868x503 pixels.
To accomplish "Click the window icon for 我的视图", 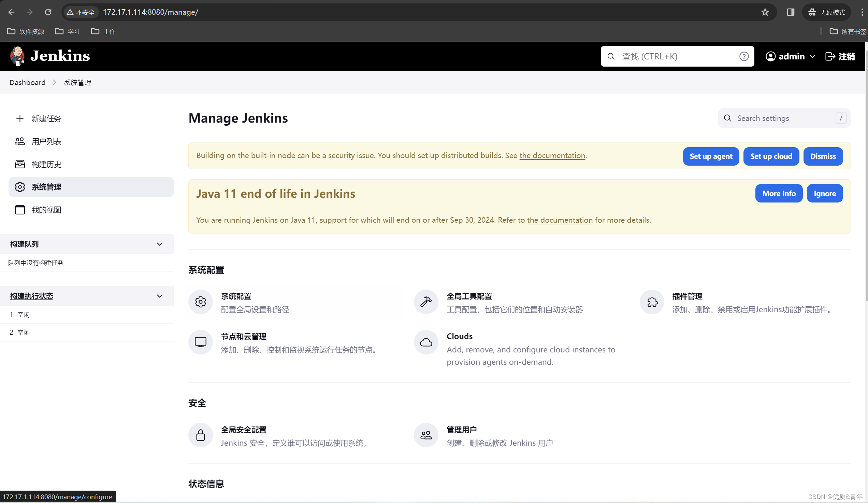I will point(20,210).
